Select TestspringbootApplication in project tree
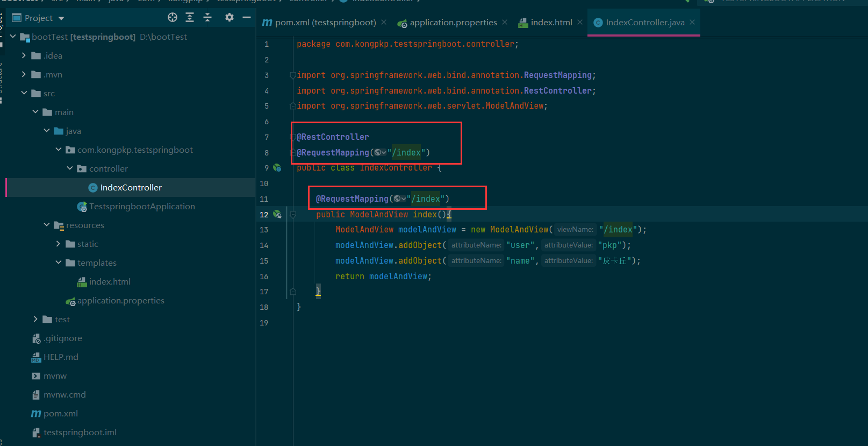 (142, 207)
